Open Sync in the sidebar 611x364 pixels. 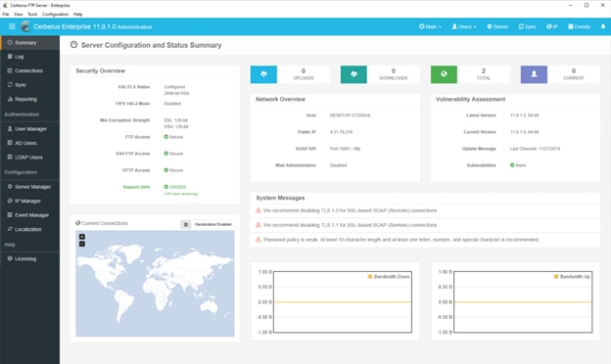[30, 85]
